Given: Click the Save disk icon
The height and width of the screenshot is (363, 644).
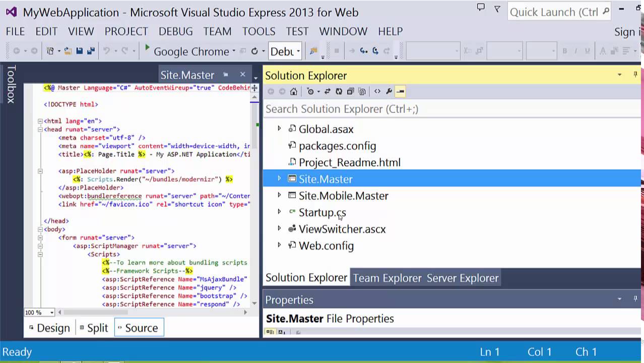Looking at the screenshot, I should tap(79, 51).
